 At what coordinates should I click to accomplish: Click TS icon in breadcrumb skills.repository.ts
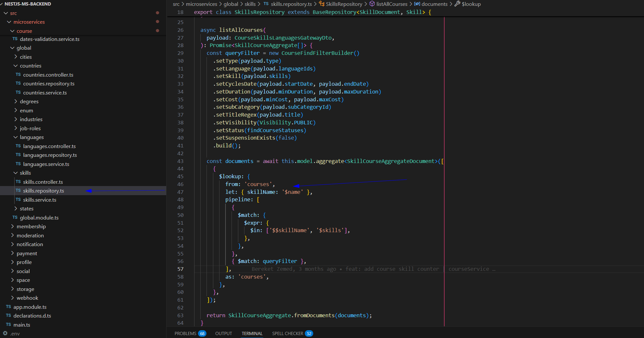[x=266, y=4]
